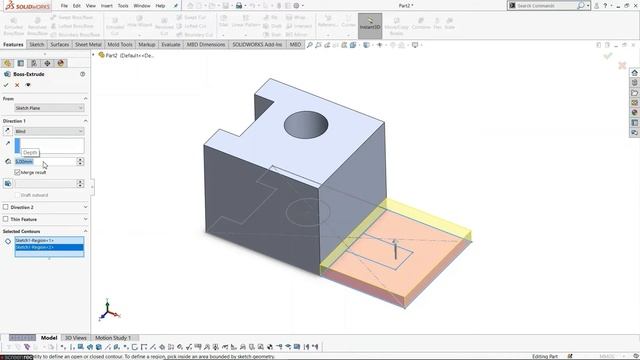Expand Part2 flyout tree arrow

pos(93,55)
